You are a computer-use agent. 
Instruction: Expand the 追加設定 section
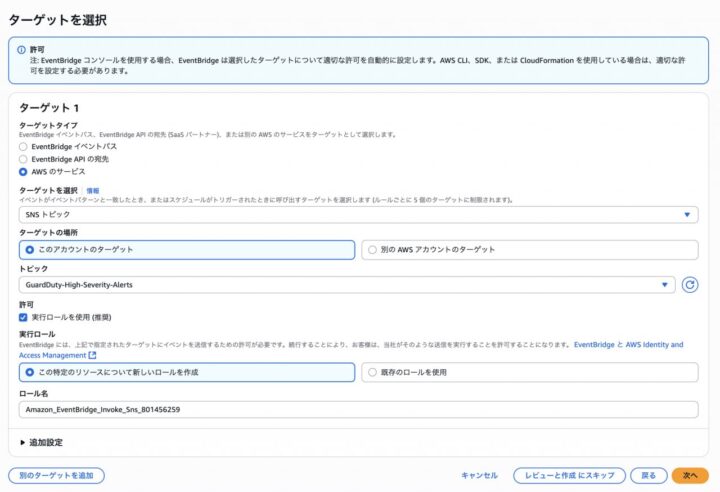click(41, 441)
